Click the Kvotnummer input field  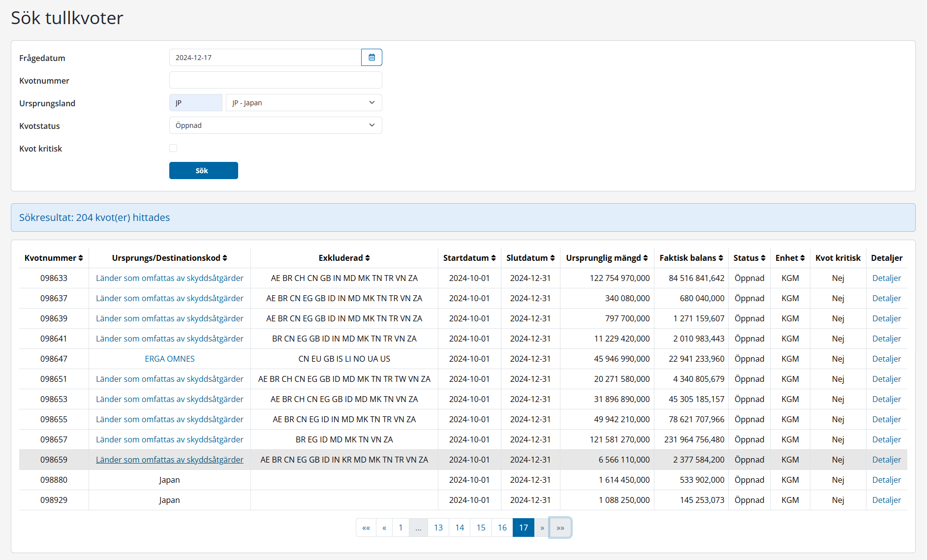pos(276,80)
